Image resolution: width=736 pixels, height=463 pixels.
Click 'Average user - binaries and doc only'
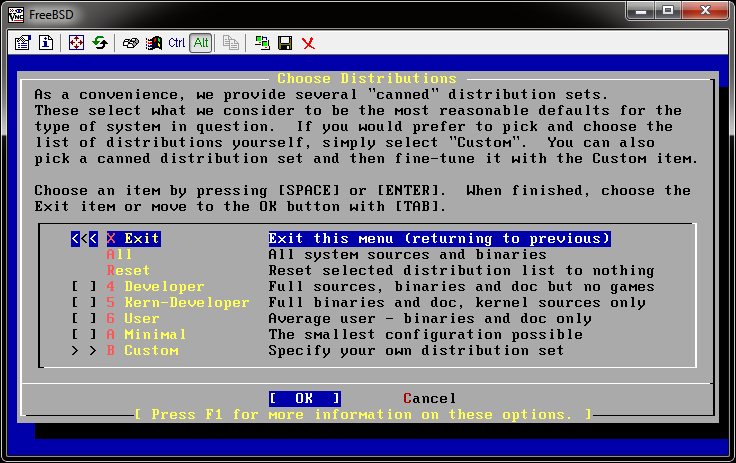(430, 318)
